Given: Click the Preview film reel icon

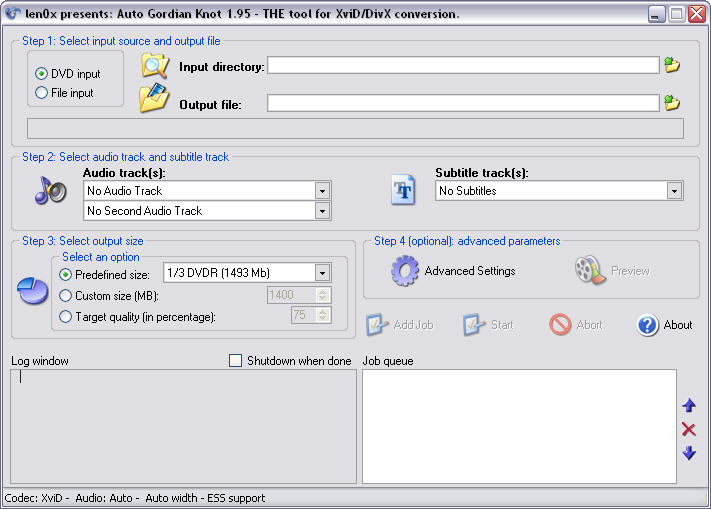Looking at the screenshot, I should 590,270.
